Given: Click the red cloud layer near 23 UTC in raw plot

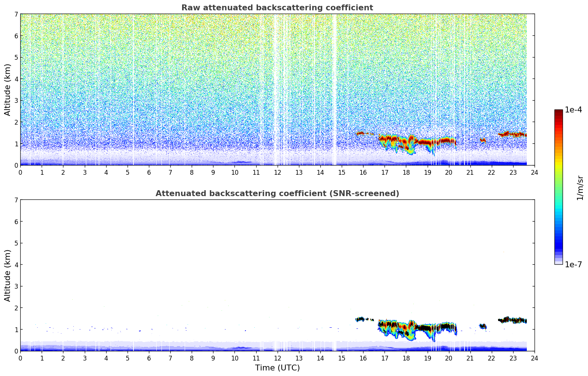Looking at the screenshot, I should pyautogui.click(x=512, y=134).
